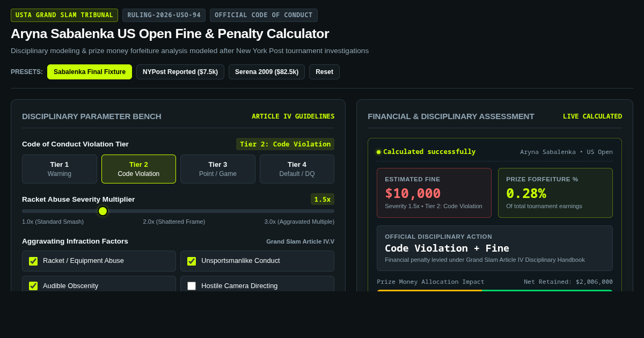Select Tier 1 Warning violation
644x338 pixels.
pyautogui.click(x=60, y=169)
